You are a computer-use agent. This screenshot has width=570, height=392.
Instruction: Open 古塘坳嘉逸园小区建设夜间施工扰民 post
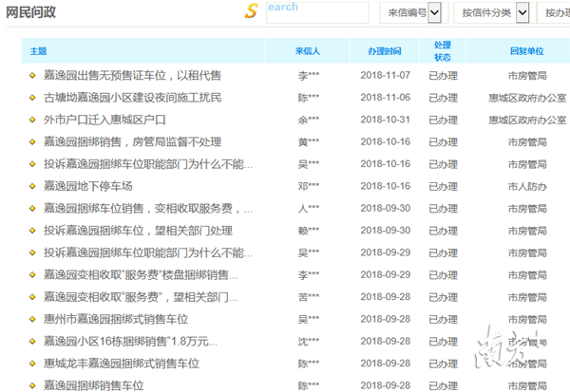(132, 98)
